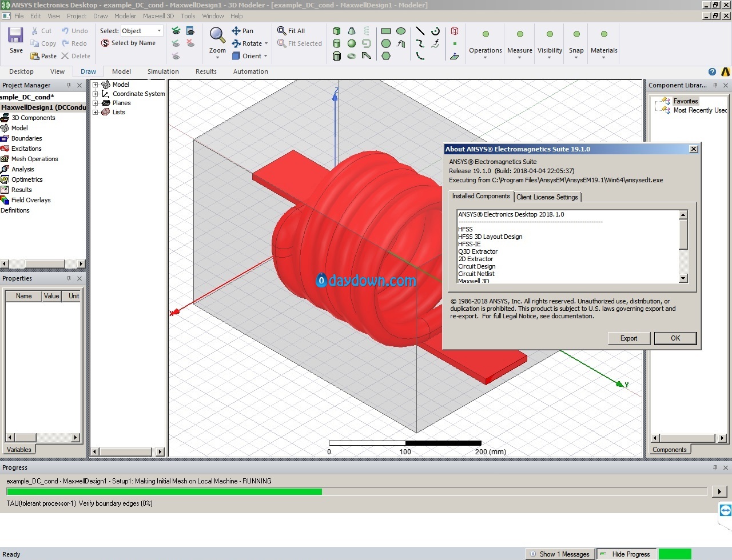Open the Maxwell 3D menu
The image size is (732, 560).
158,16
